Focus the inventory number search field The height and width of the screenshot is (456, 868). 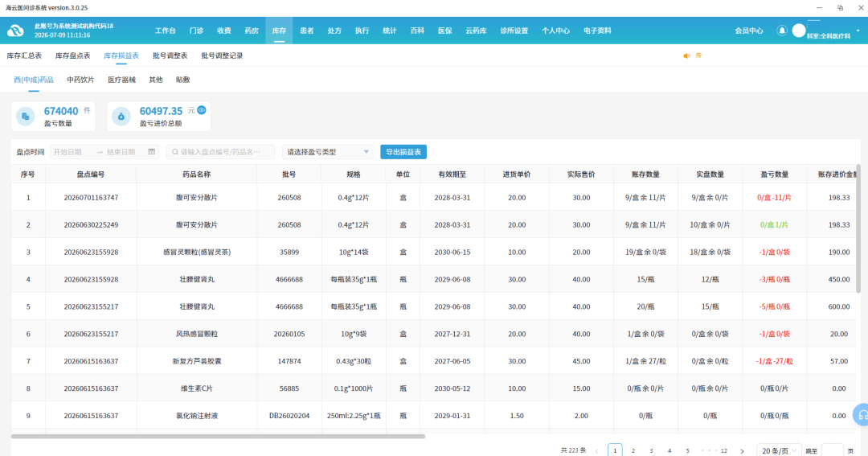pyautogui.click(x=221, y=152)
